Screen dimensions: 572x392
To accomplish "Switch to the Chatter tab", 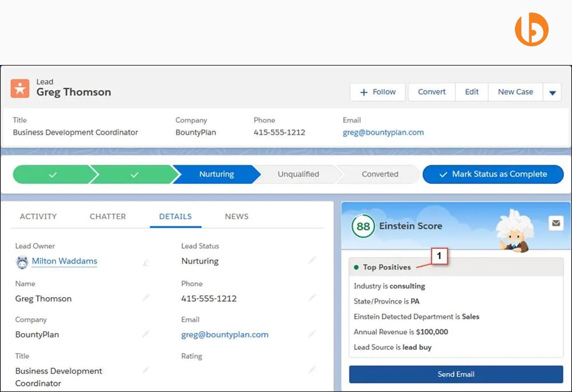I will (108, 216).
